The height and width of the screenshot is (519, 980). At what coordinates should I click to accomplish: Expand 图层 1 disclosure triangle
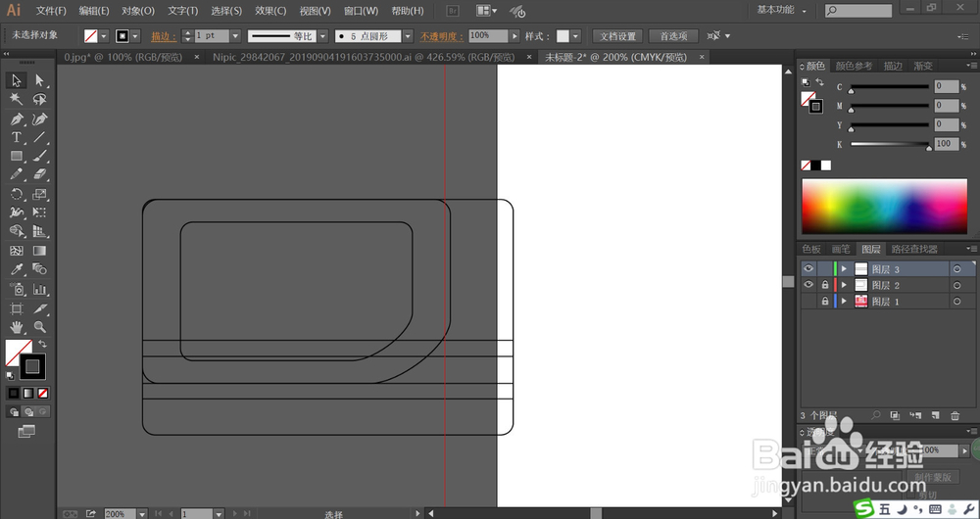coord(844,302)
